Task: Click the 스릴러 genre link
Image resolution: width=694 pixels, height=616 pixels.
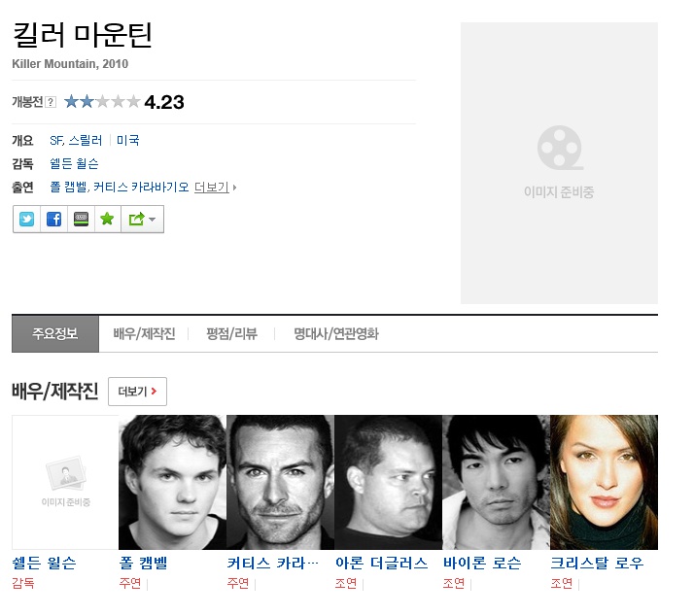Action: 86,140
